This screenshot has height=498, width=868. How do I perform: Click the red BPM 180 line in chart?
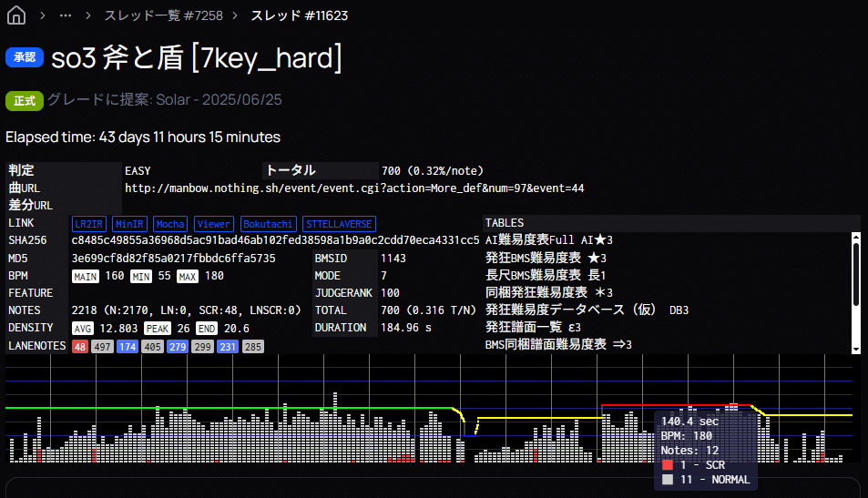pos(675,406)
